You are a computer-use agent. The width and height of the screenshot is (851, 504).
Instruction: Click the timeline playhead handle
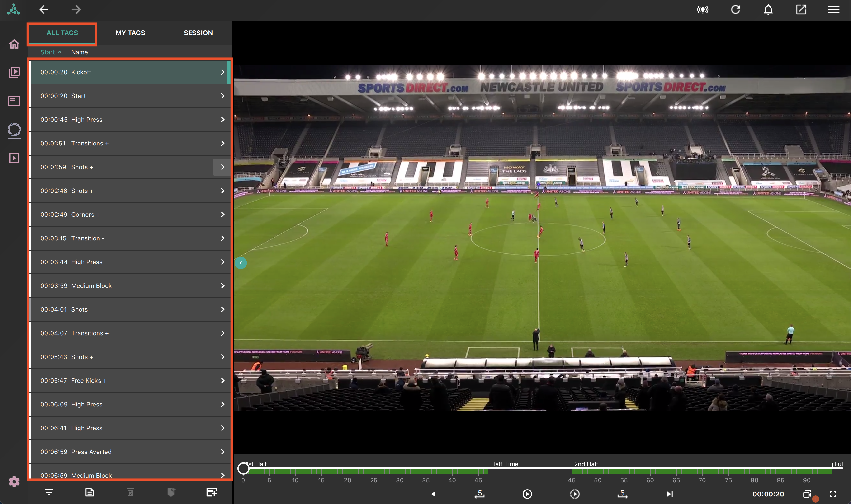pyautogui.click(x=243, y=468)
